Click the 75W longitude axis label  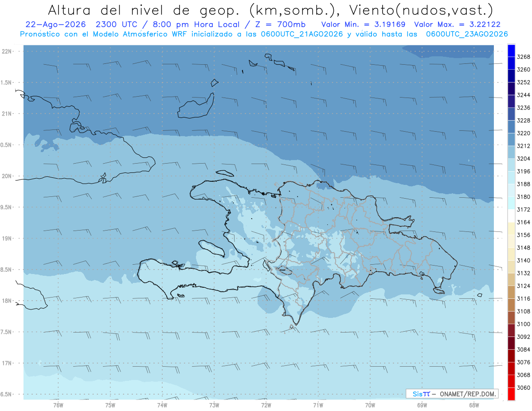(x=110, y=405)
